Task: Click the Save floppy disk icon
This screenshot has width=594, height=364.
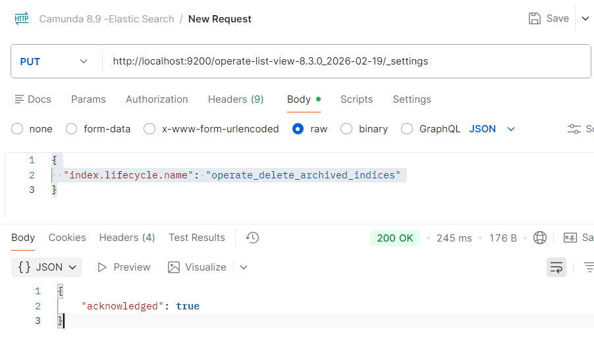Action: 535,18
